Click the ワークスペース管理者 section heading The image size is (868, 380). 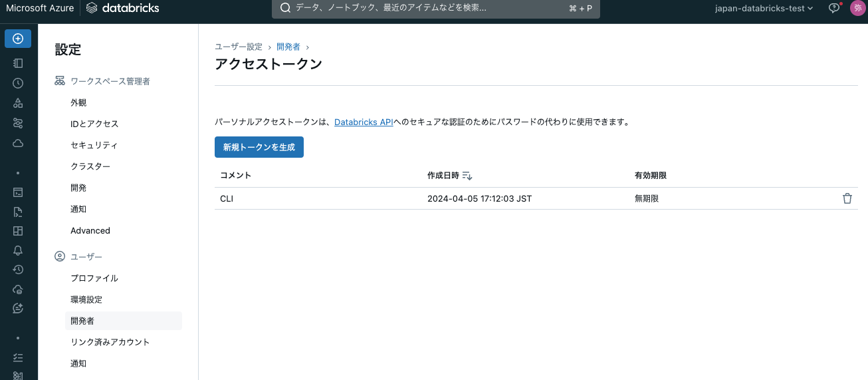(110, 81)
